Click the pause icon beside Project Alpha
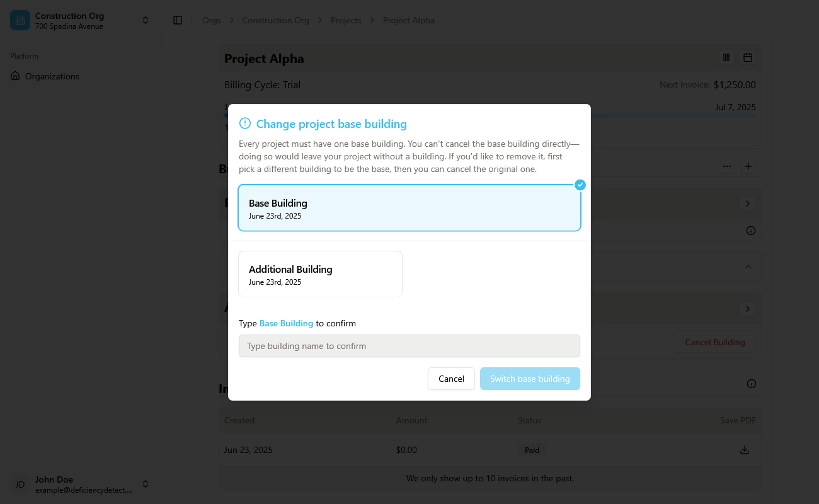 point(726,57)
